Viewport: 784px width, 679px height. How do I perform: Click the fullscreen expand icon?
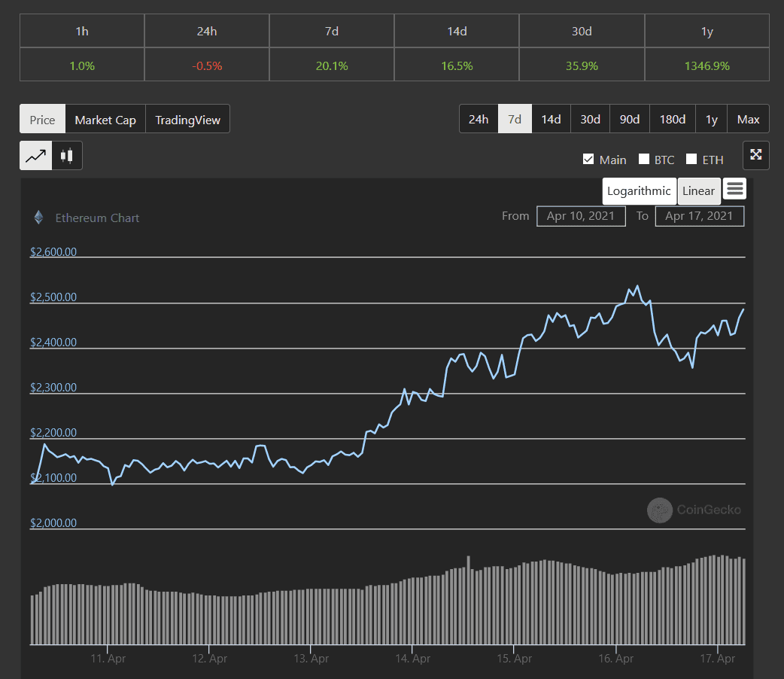click(755, 155)
